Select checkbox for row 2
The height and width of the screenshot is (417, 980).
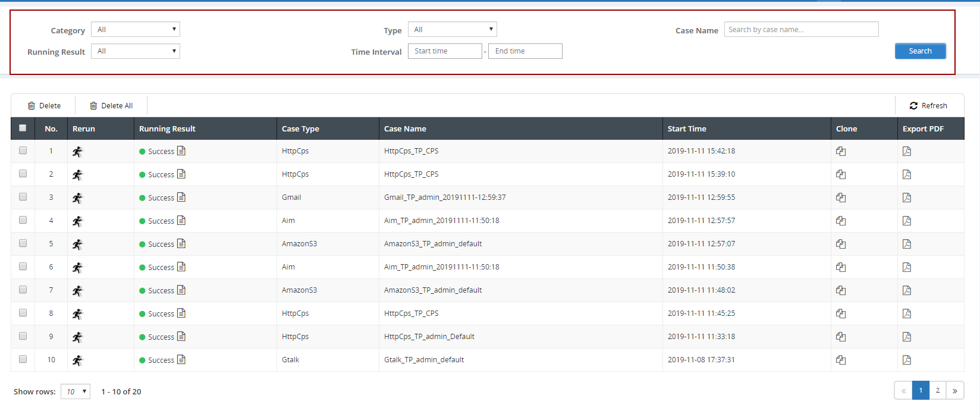pyautogui.click(x=23, y=174)
